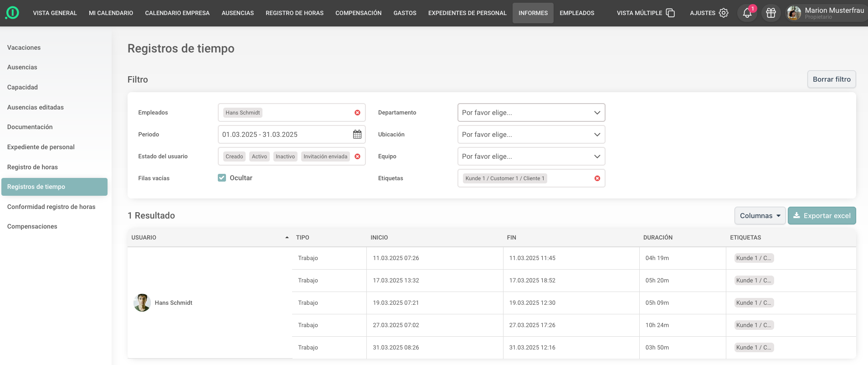Open Ajustes gear settings
This screenshot has height=365, width=868.
(x=723, y=13)
